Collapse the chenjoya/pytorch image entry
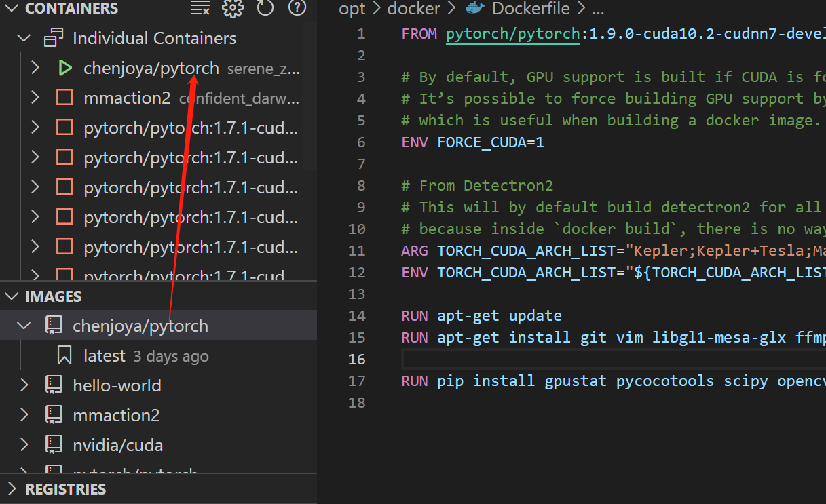 (x=23, y=325)
